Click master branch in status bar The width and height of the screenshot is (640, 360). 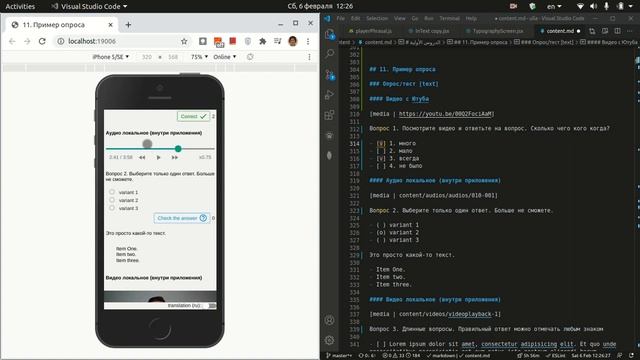(x=339, y=356)
